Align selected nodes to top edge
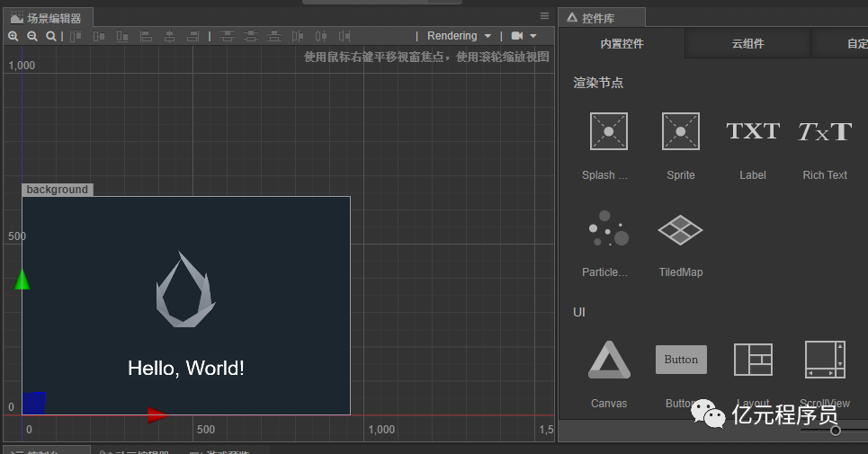 (x=76, y=37)
